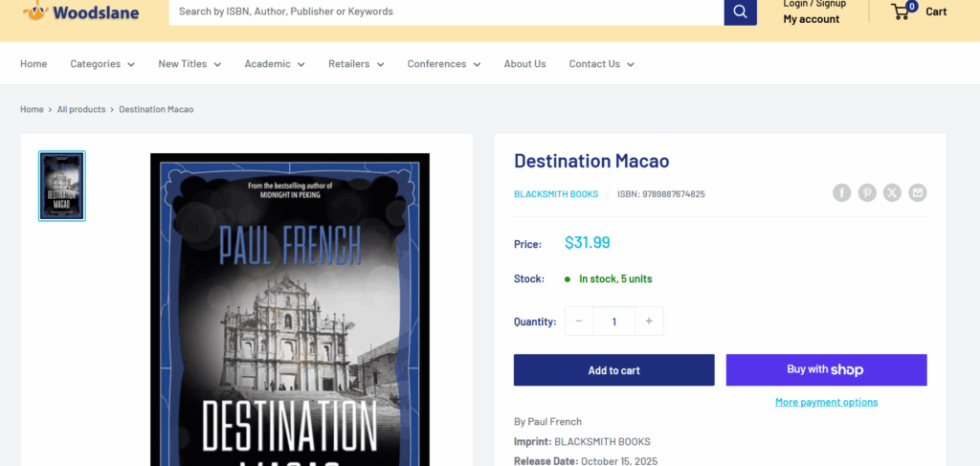
Task: Focus the ISBN/Author search field
Action: coord(445,11)
